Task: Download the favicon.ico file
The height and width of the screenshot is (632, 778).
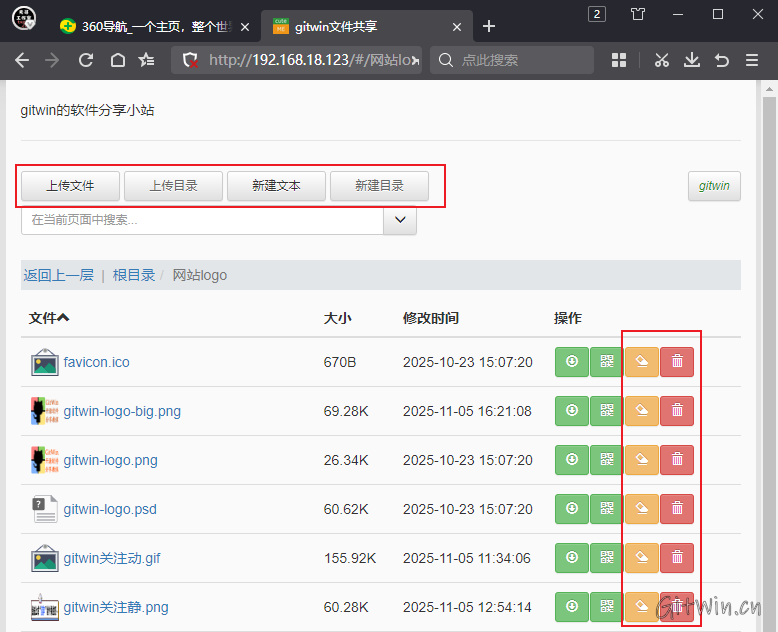Action: click(x=571, y=362)
